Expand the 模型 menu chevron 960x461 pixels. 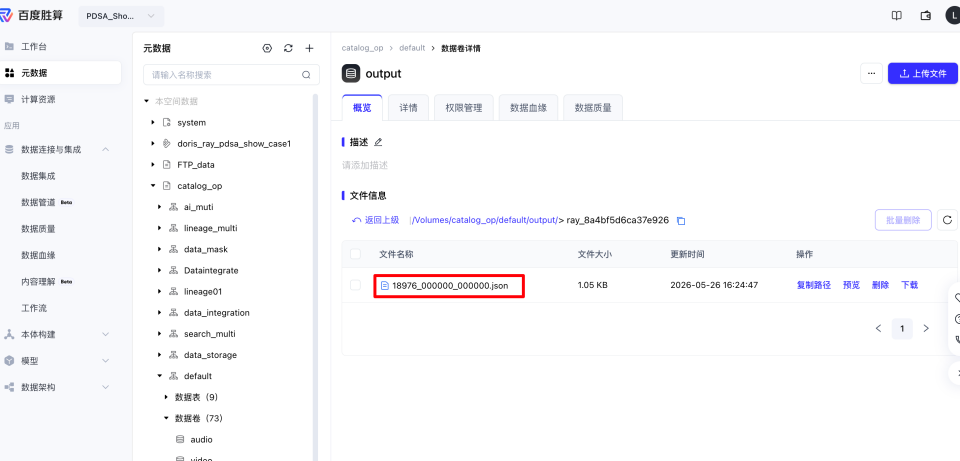[105, 361]
